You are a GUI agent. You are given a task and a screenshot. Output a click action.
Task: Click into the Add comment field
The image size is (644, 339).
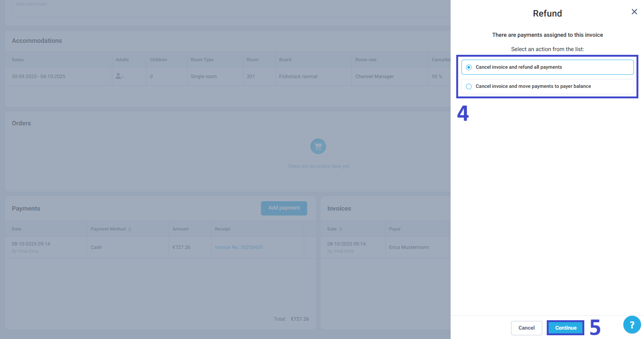(x=231, y=8)
